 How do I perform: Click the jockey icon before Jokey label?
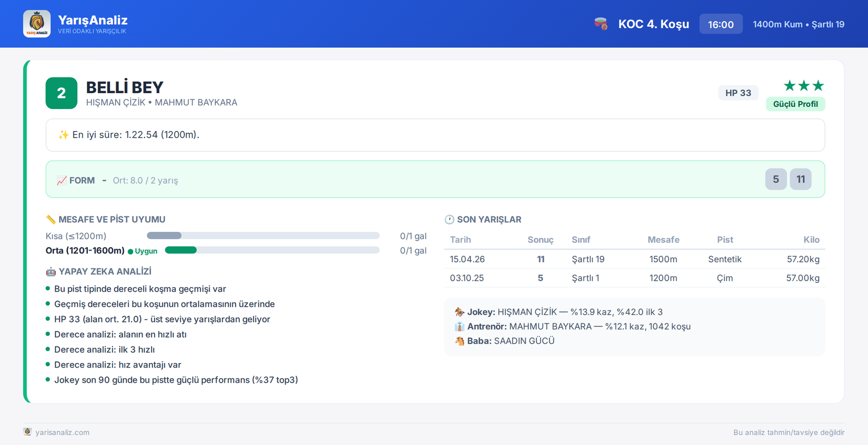(x=459, y=312)
